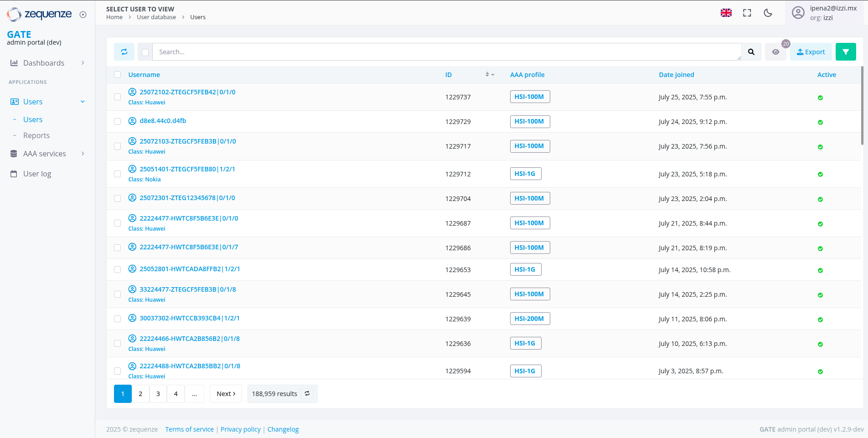Open the Privacy policy link
The width and height of the screenshot is (868, 438).
pyautogui.click(x=240, y=429)
